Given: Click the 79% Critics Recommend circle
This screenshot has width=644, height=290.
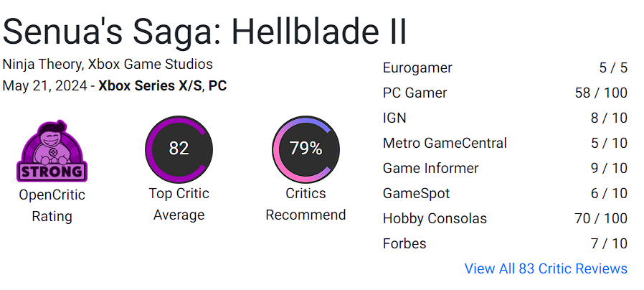Looking at the screenshot, I should pos(306,149).
